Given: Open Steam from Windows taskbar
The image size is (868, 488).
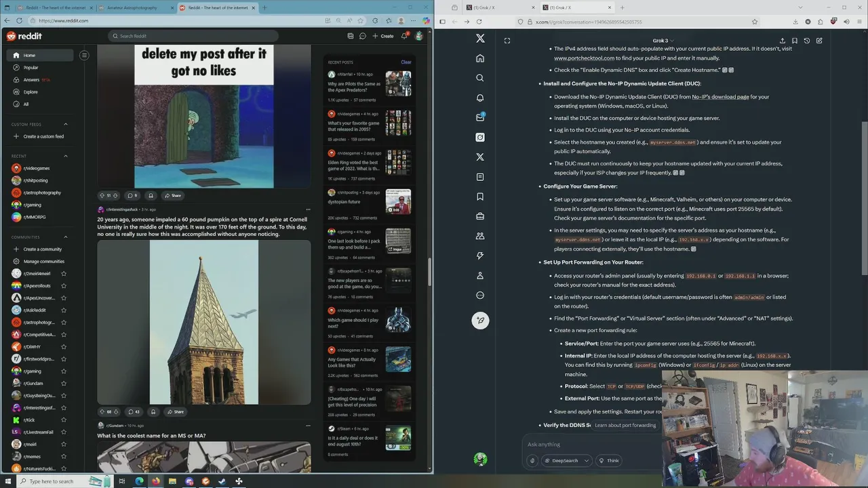Looking at the screenshot, I should coord(222,481).
